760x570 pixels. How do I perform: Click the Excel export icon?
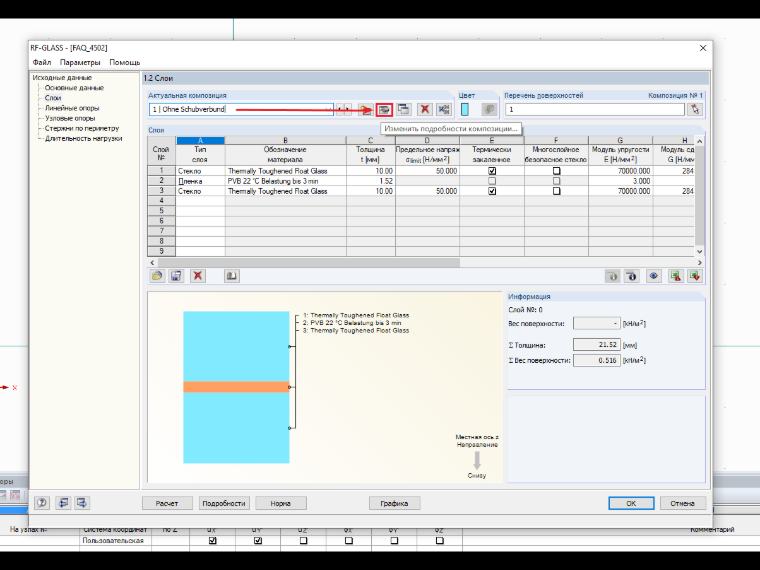pos(676,276)
